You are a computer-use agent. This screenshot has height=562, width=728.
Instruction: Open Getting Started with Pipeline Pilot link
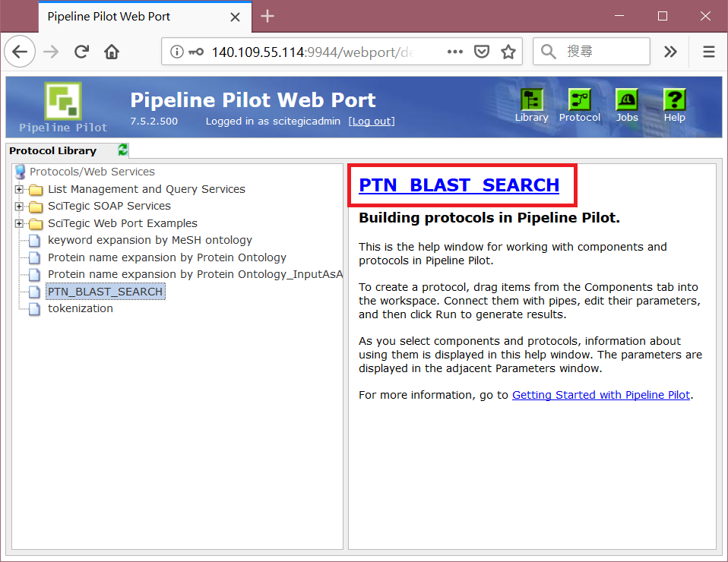click(x=601, y=395)
